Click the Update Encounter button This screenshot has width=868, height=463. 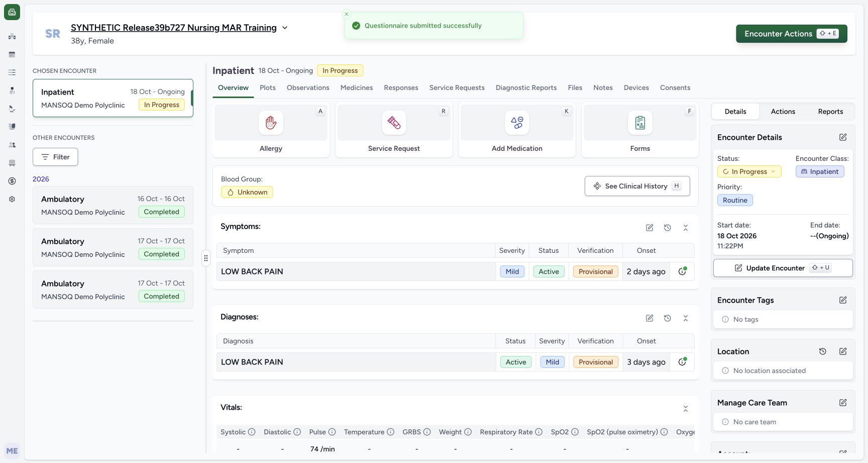coord(783,268)
